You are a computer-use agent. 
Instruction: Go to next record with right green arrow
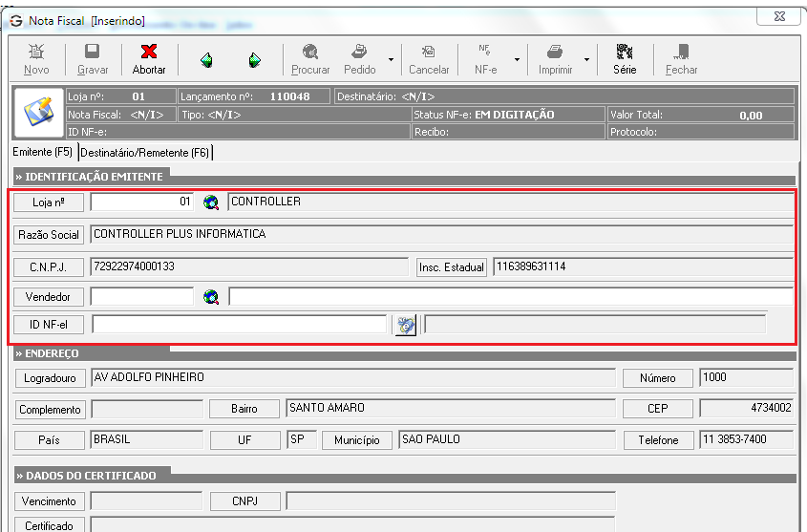click(255, 60)
